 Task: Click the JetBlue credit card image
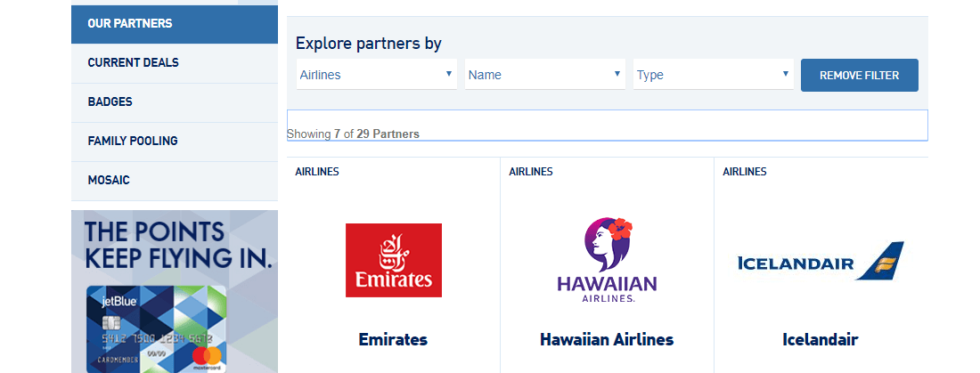(x=156, y=328)
